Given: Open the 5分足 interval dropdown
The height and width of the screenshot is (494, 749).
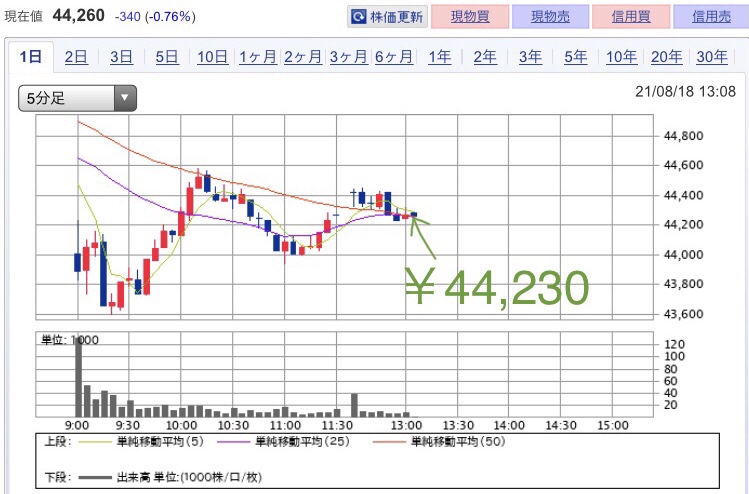Looking at the screenshot, I should (77, 98).
